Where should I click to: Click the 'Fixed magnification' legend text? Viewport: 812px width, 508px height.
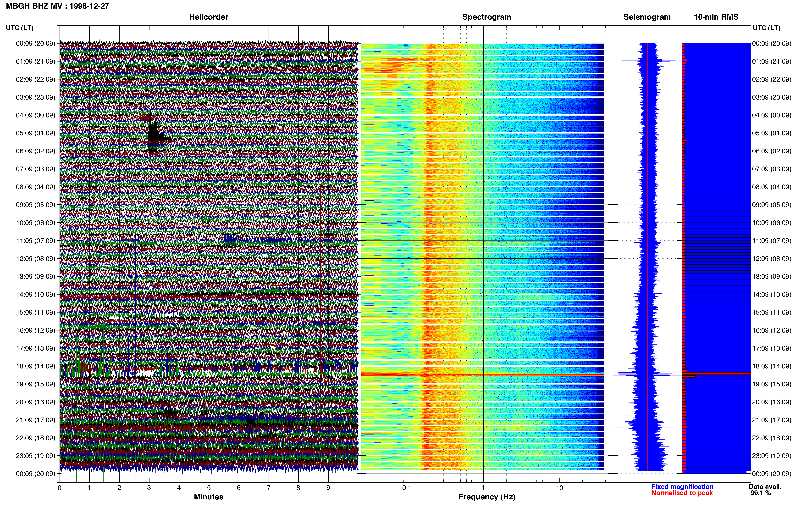tap(682, 487)
